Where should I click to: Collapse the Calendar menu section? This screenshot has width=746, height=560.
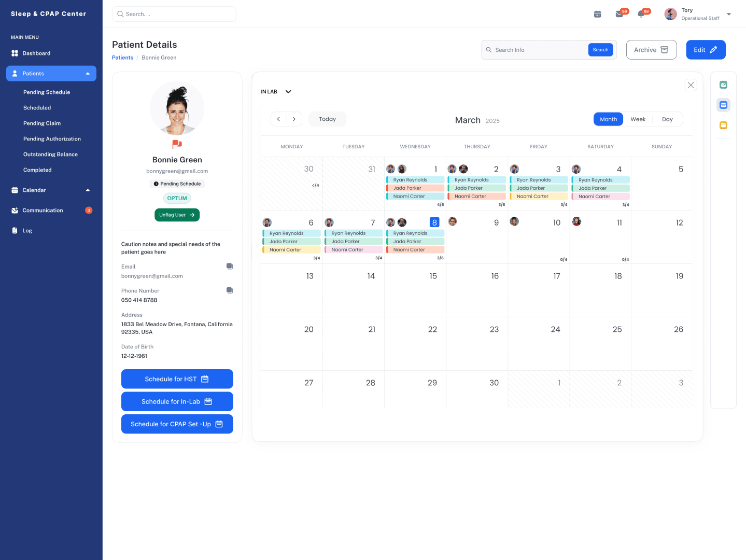click(x=88, y=190)
